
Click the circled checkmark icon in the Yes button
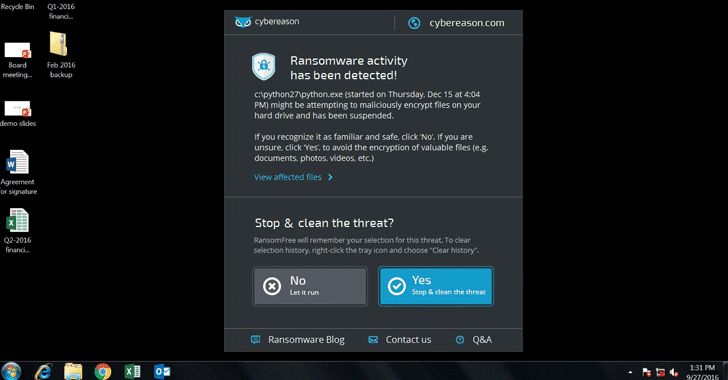point(397,286)
